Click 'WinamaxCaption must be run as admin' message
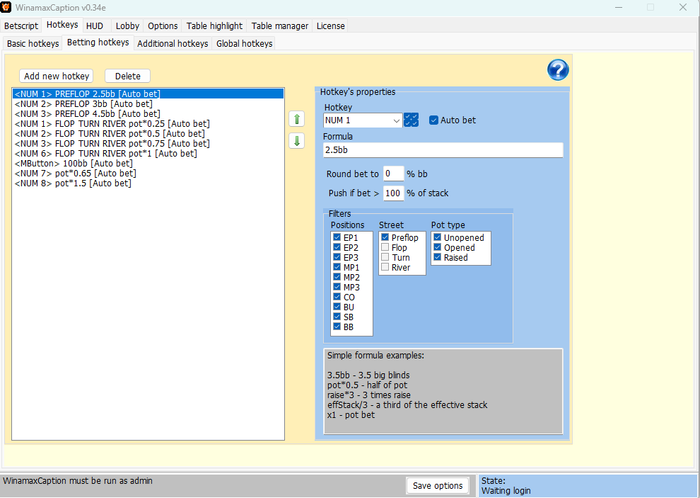Screen dimensions: 700x498 [x=78, y=481]
